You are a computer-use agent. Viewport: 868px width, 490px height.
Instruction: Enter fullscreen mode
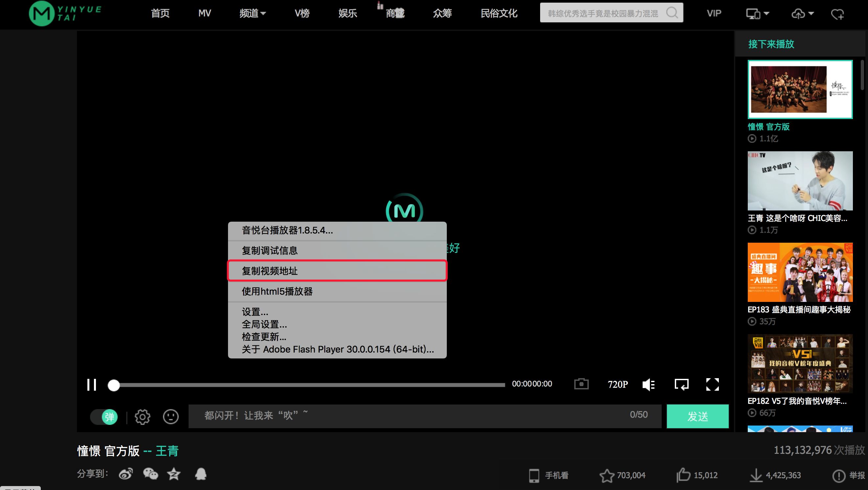pos(713,384)
